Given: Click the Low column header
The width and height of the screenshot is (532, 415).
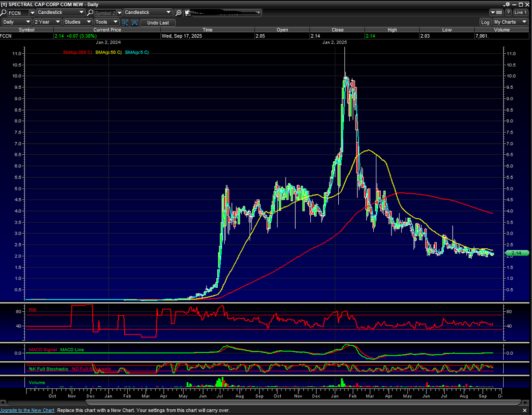Looking at the screenshot, I should click(446, 30).
